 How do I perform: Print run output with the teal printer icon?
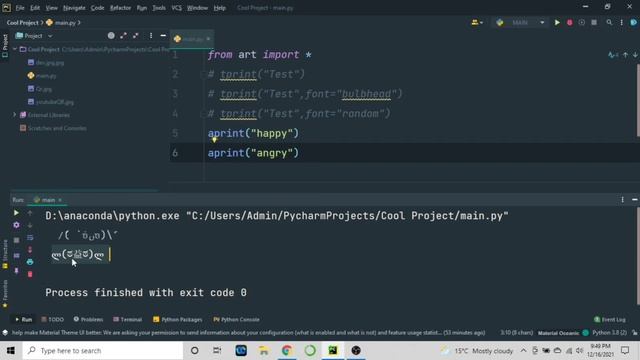(x=30, y=262)
